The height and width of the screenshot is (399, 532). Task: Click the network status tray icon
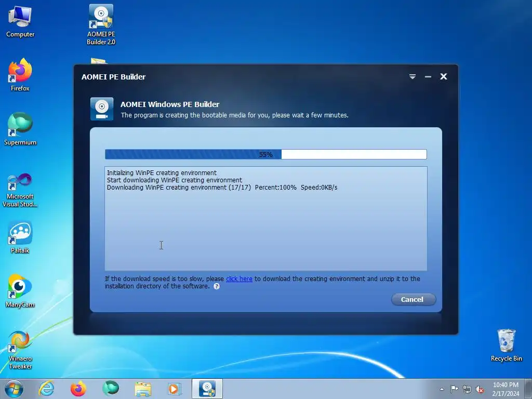[x=467, y=389]
